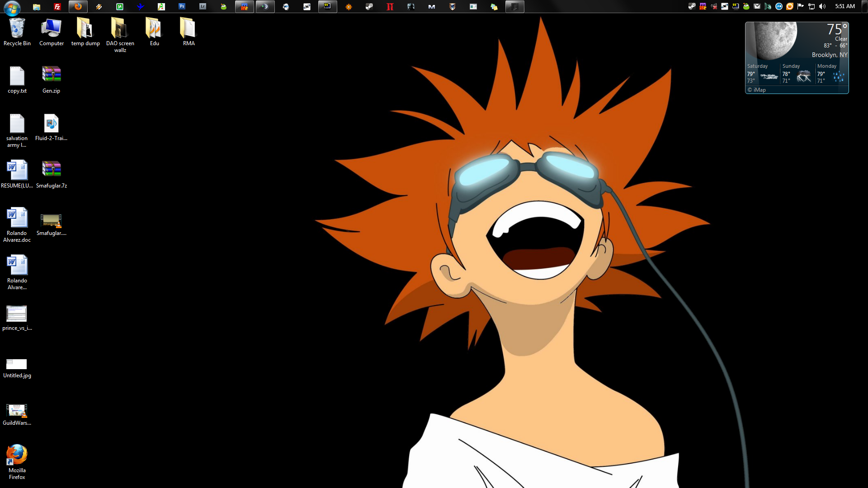Select the DAO screen wallz folder
This screenshot has height=488, width=868.
pyautogui.click(x=120, y=35)
